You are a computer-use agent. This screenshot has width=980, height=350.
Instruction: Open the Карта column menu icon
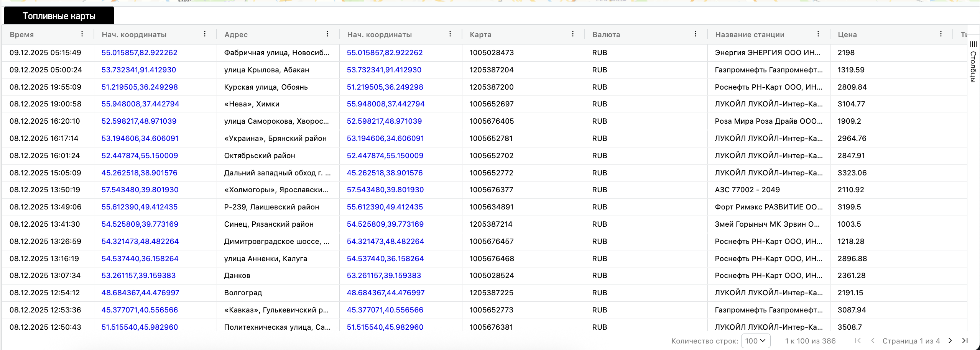tap(573, 34)
